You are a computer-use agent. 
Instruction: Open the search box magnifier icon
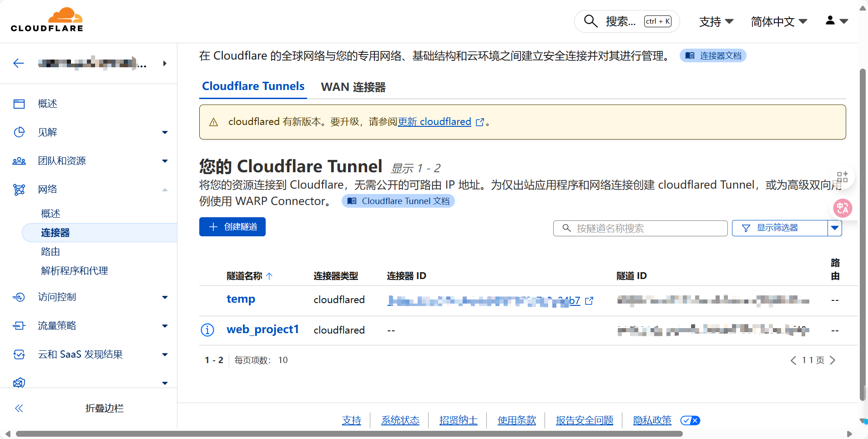tap(590, 21)
